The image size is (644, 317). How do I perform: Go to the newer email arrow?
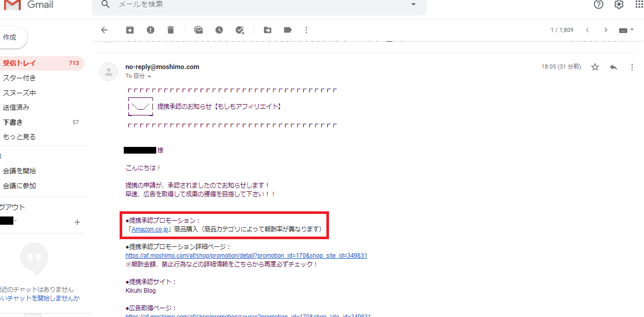coord(587,30)
